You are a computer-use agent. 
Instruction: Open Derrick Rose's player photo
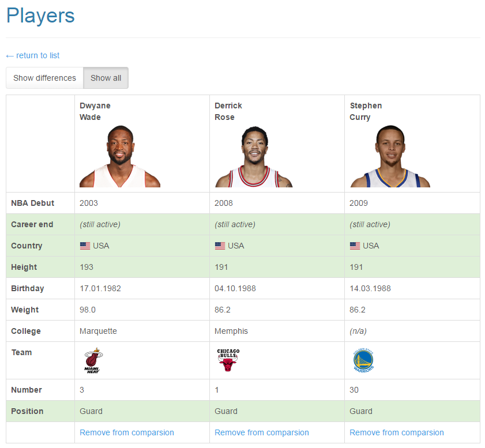[x=254, y=157]
